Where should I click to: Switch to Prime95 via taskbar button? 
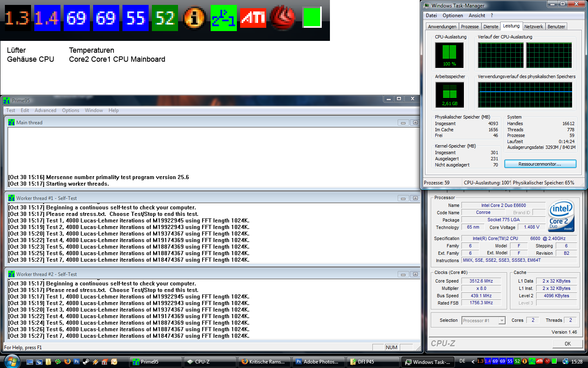click(156, 362)
